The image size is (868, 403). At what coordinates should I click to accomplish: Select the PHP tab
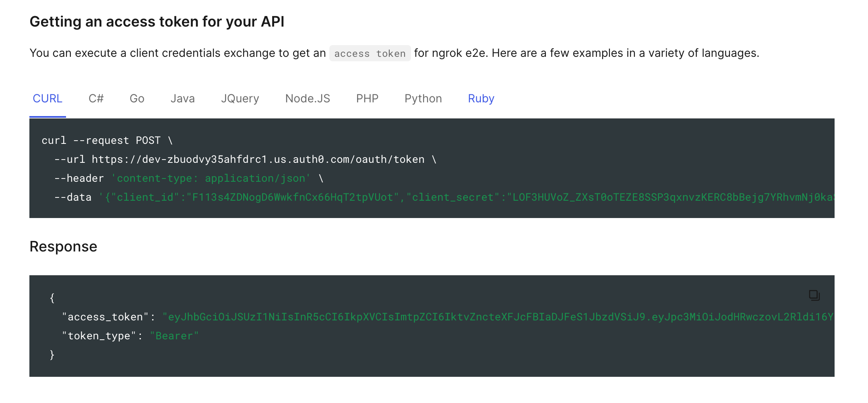click(367, 99)
